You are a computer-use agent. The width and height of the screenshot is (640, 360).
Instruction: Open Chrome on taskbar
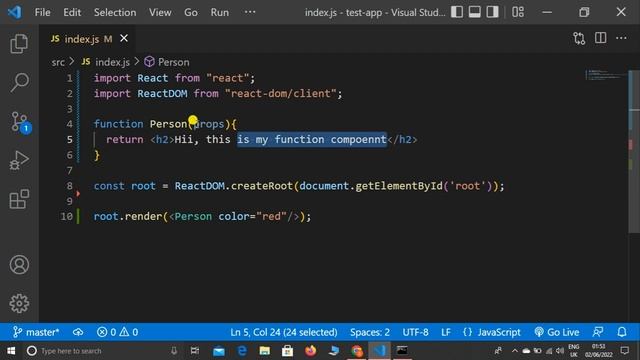click(x=357, y=351)
